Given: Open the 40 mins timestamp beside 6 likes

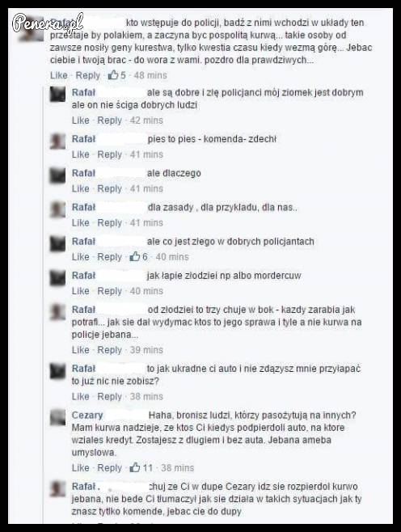Looking at the screenshot, I should click(x=172, y=257).
